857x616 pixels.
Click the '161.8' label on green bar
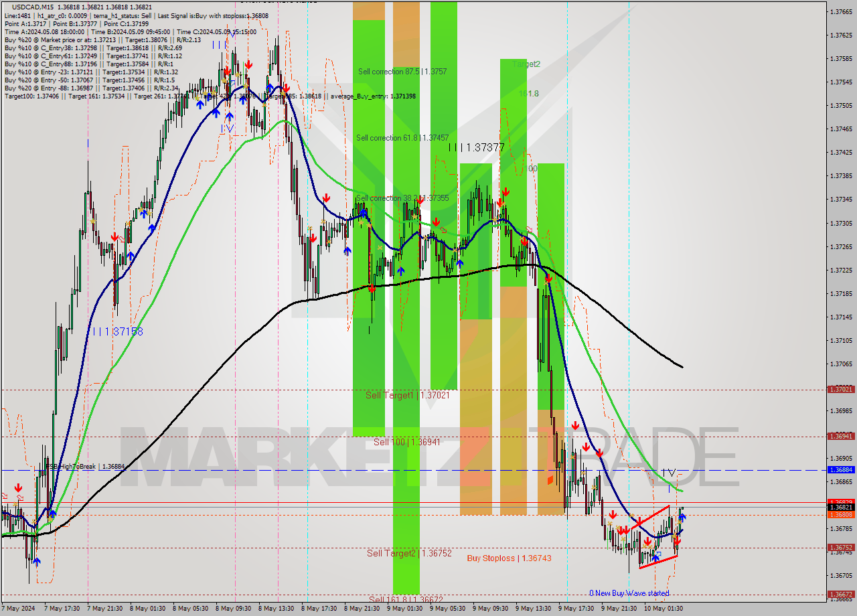pyautogui.click(x=528, y=94)
